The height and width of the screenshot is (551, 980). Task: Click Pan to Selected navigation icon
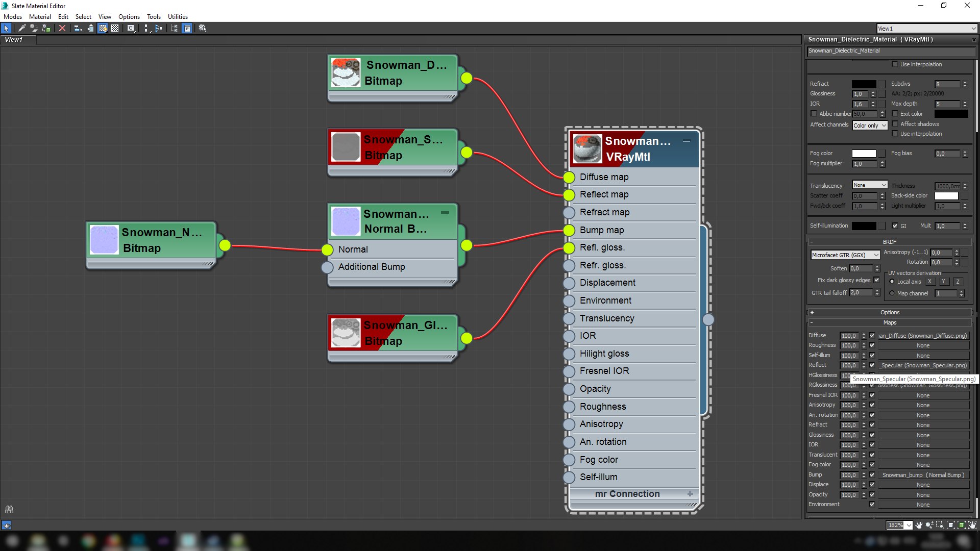pos(972,525)
